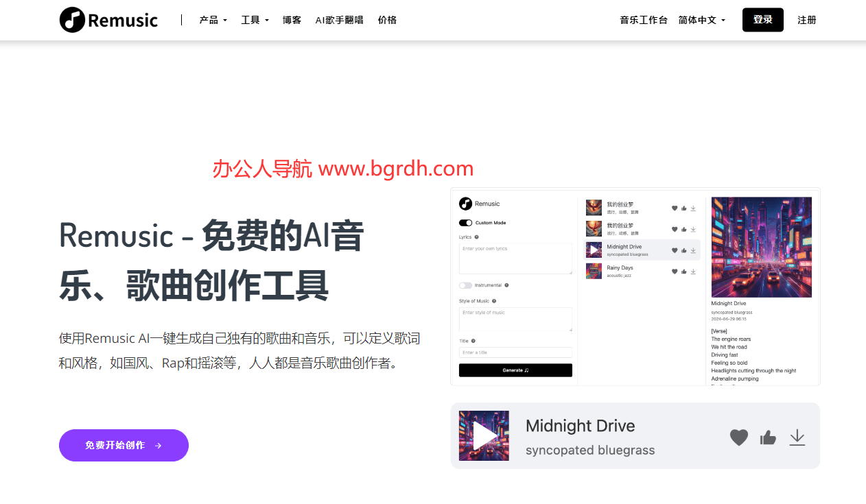This screenshot has height=504, width=866.
Task: Go to the 博客 menu item
Action: pyautogui.click(x=292, y=20)
